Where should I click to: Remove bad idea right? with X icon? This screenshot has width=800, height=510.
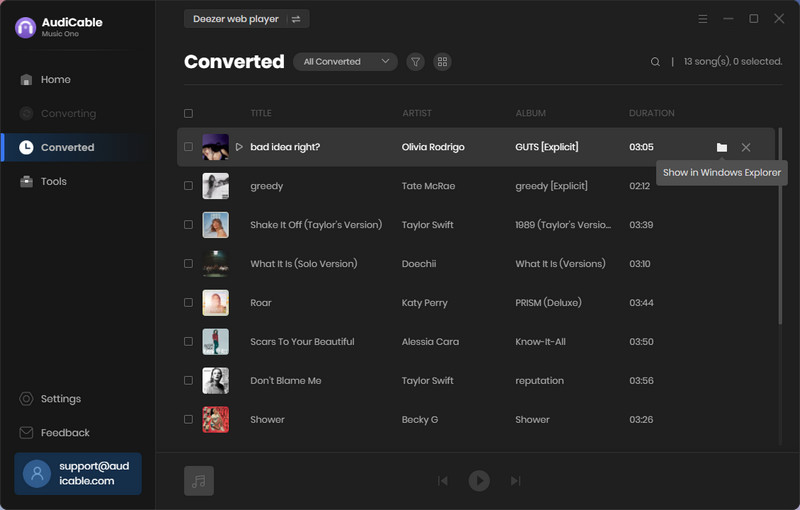click(746, 147)
